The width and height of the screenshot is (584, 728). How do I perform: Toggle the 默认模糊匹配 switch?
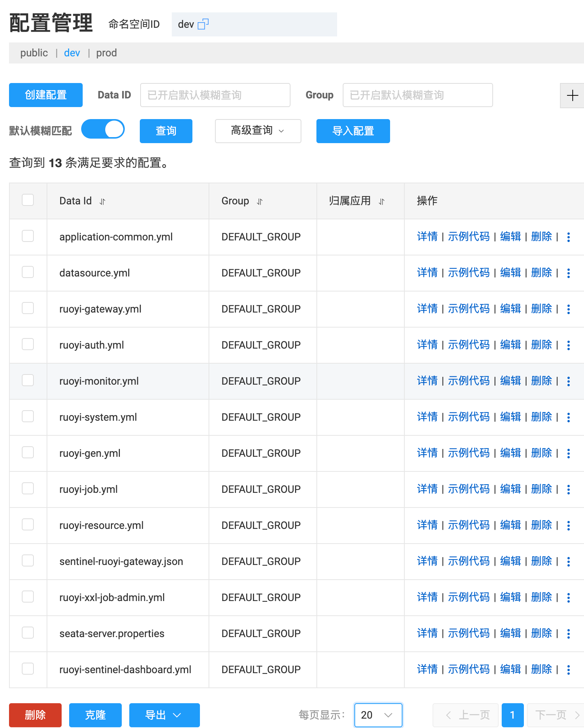103,129
